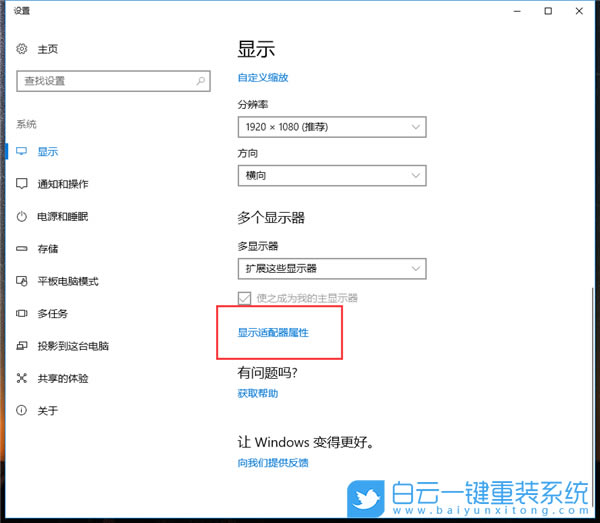Open 投影到这台电脑 settings
Screen dimensions: 600x523
click(73, 346)
